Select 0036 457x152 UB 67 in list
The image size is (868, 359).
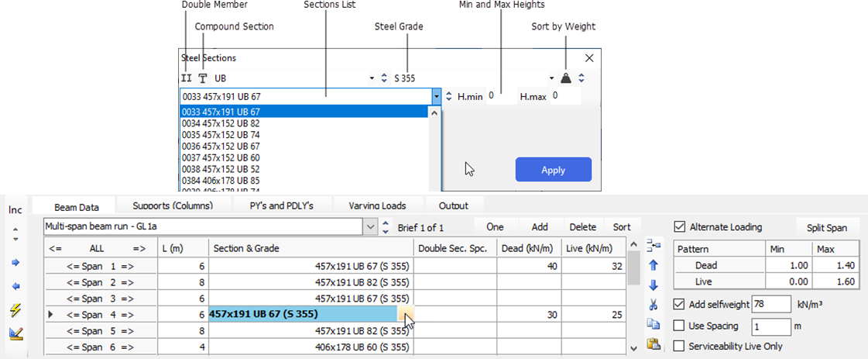[304, 147]
